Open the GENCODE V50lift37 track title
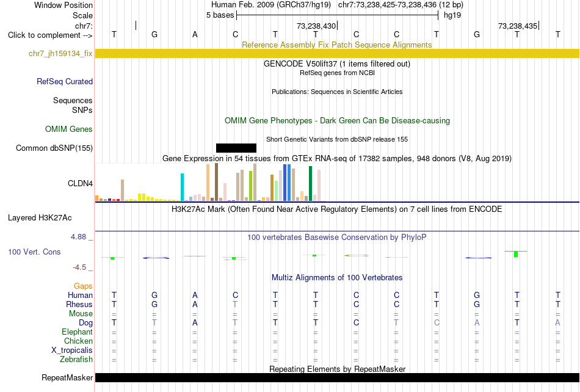The width and height of the screenshot is (580, 392). tap(337, 64)
